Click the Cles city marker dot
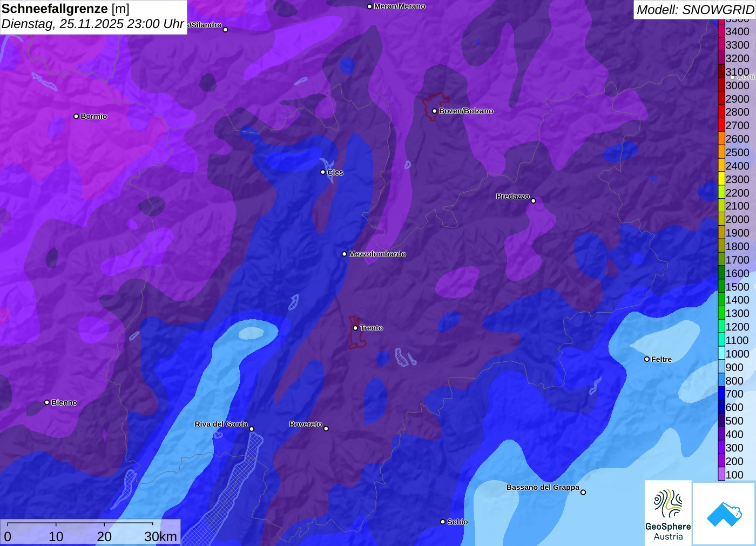 point(323,172)
